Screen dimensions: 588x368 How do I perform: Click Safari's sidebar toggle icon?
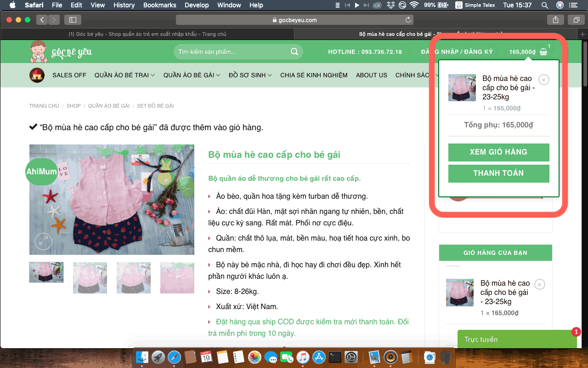[73, 20]
